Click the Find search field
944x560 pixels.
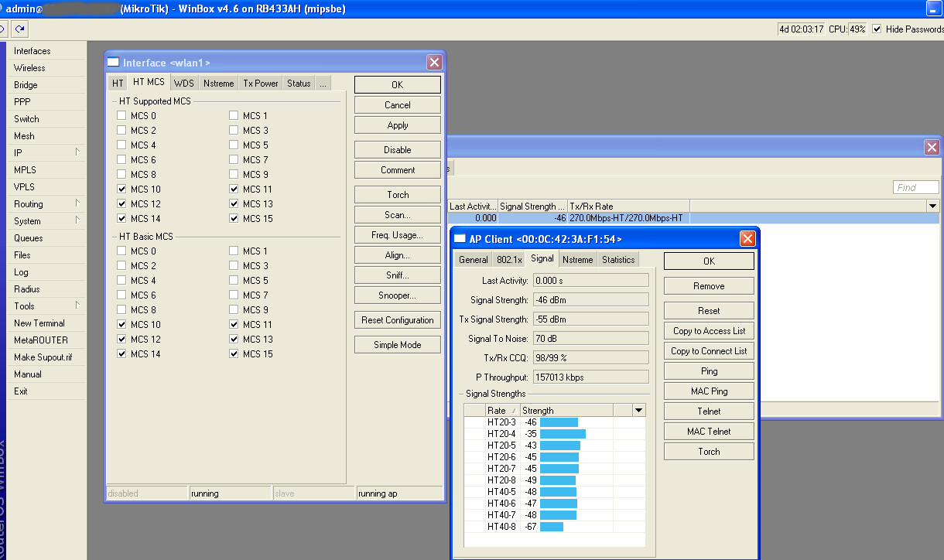915,187
